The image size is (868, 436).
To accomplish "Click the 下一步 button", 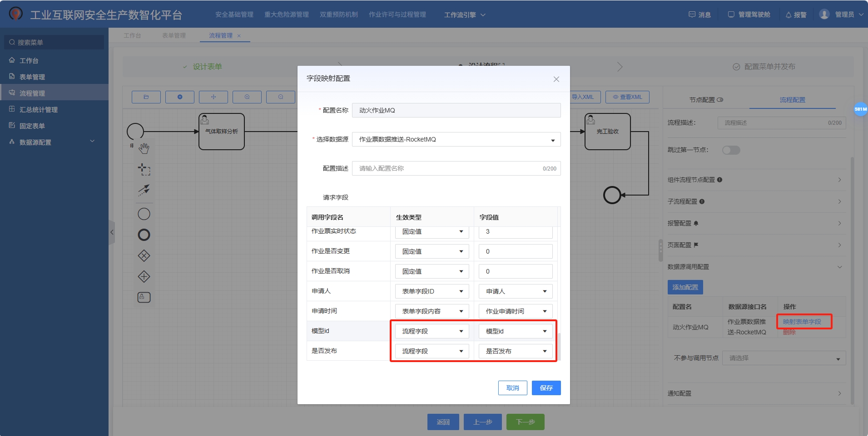I will [x=526, y=422].
